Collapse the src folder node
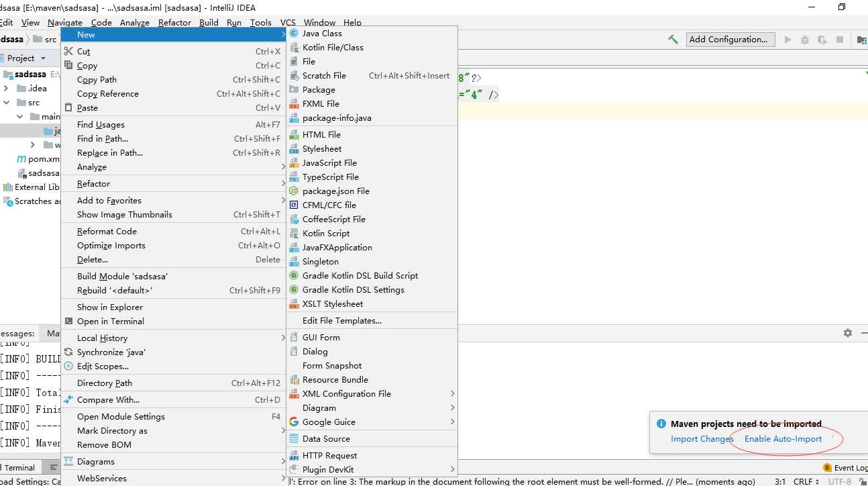Image resolution: width=868 pixels, height=486 pixels. (6, 103)
